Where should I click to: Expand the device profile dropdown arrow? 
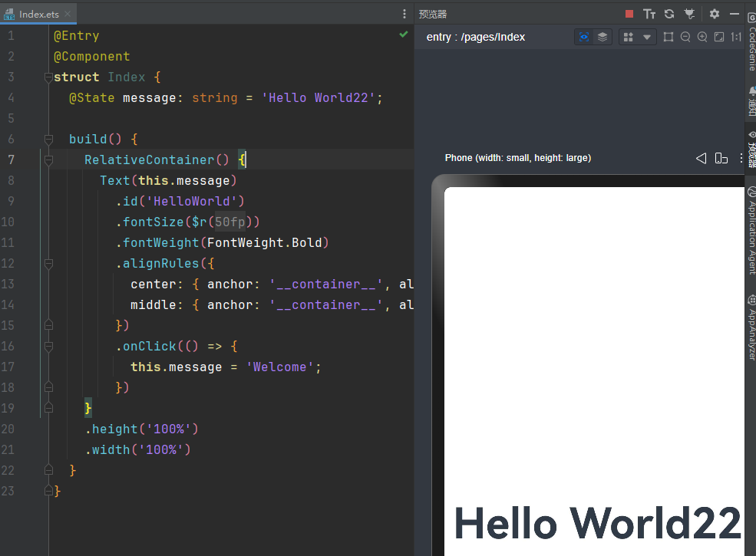(x=647, y=37)
